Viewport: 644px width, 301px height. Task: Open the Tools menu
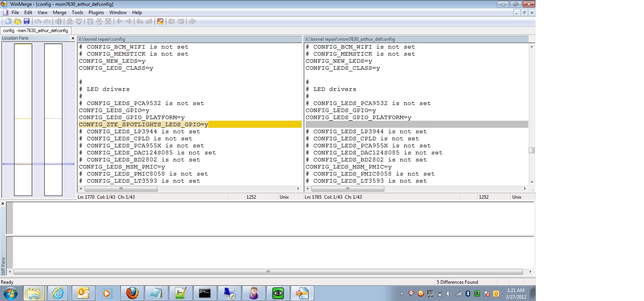click(x=77, y=13)
